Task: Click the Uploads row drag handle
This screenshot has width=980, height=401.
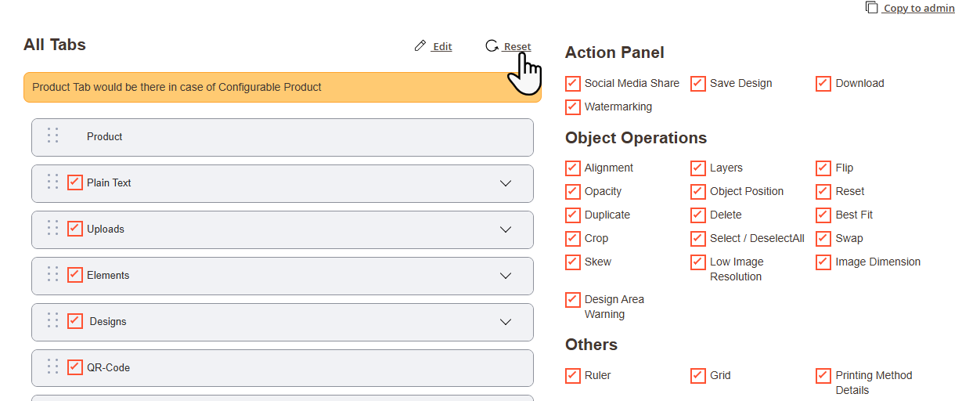Action: (52, 228)
